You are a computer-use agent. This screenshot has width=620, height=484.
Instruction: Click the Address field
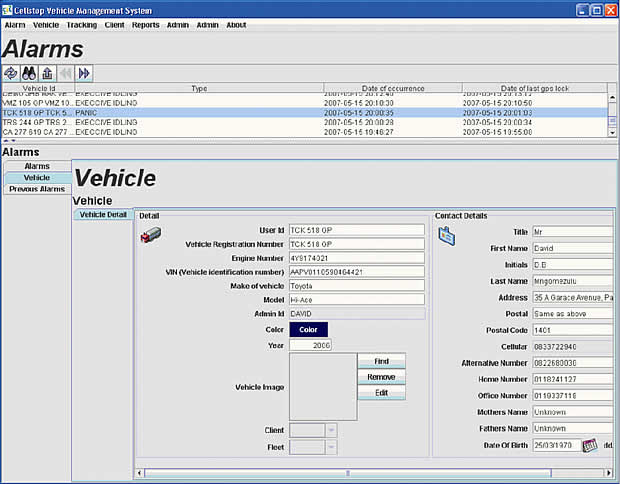click(x=573, y=297)
